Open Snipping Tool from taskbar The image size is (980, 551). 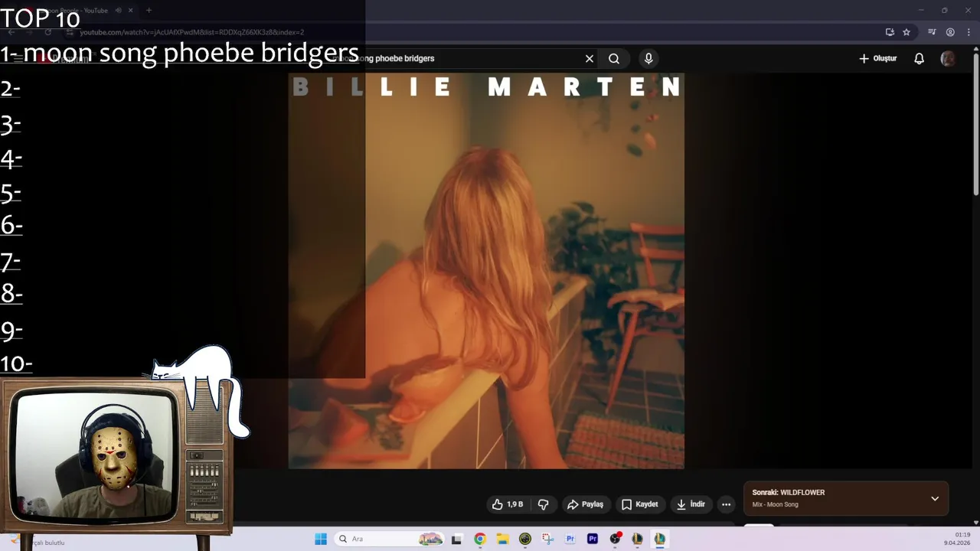[547, 539]
